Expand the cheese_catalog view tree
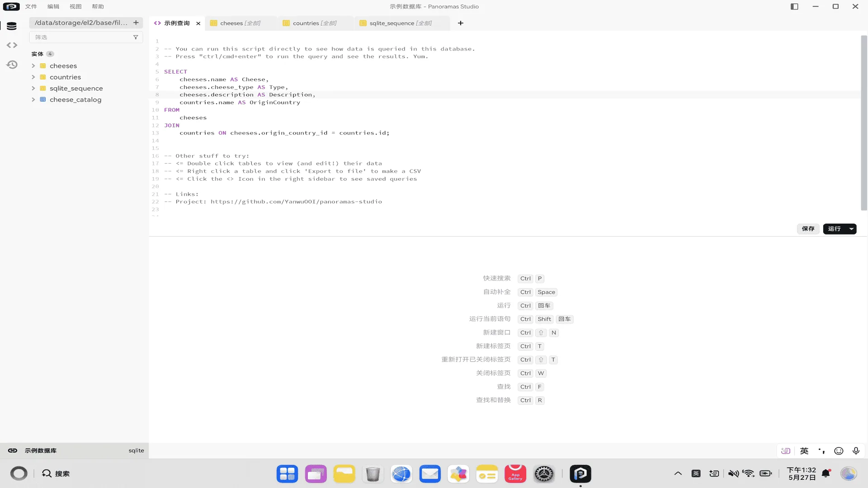The width and height of the screenshot is (868, 488). pos(33,99)
